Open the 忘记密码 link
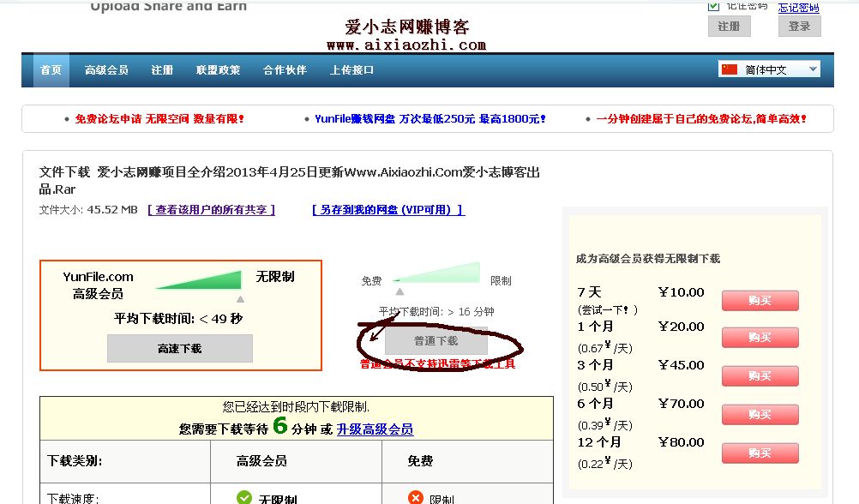 coord(799,7)
